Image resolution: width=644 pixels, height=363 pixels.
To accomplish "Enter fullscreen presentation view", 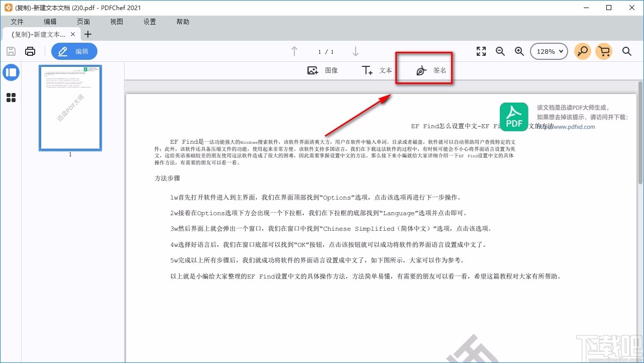I will pyautogui.click(x=481, y=51).
